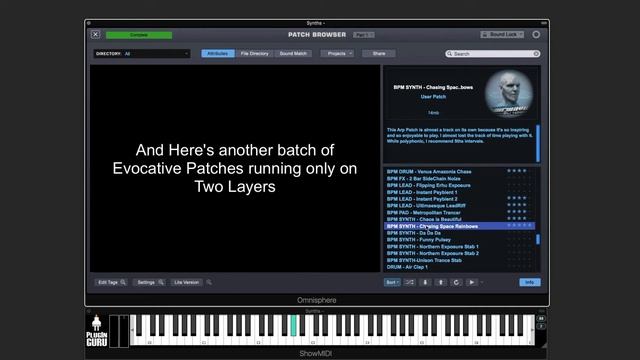
Task: Refresh the browser with the circular arrow icon
Action: pyautogui.click(x=456, y=282)
